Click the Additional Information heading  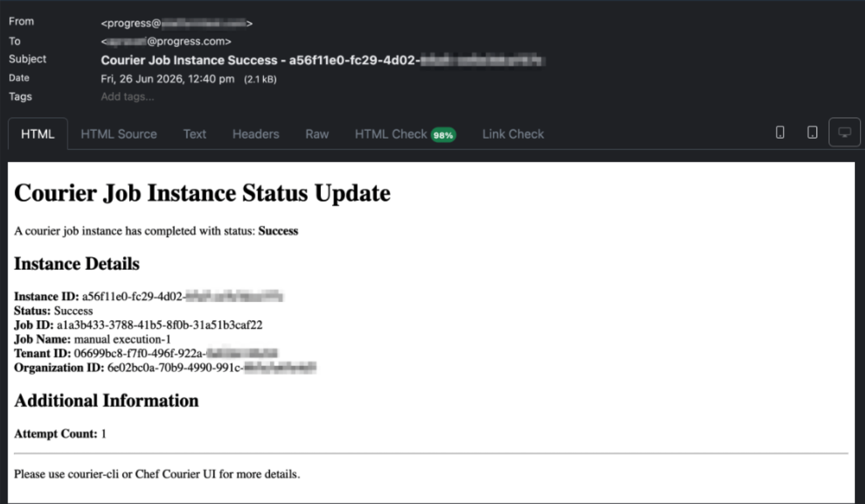point(106,401)
